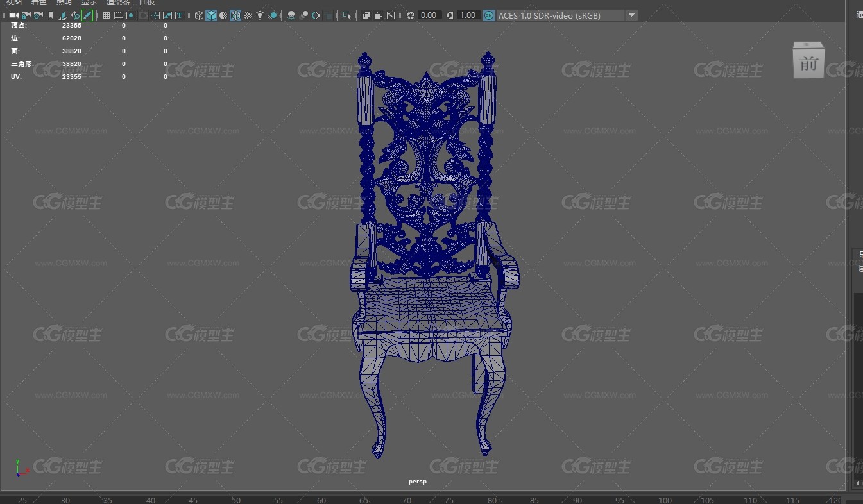Open the 渲染器 panel menu
This screenshot has height=504, width=863.
click(118, 3)
